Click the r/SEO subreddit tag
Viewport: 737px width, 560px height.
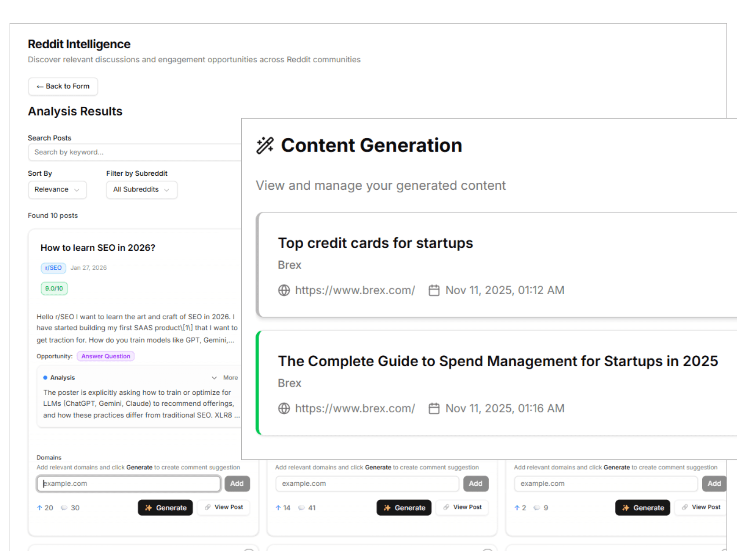[x=53, y=268]
